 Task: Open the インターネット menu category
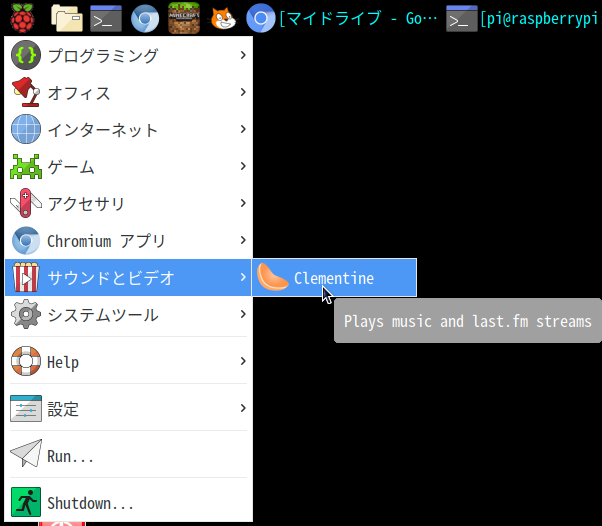click(129, 129)
